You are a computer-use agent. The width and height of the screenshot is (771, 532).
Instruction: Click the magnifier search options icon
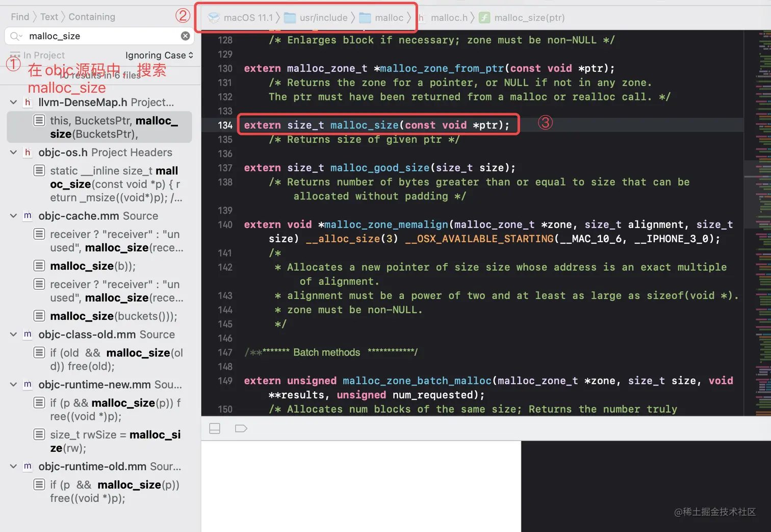click(16, 36)
